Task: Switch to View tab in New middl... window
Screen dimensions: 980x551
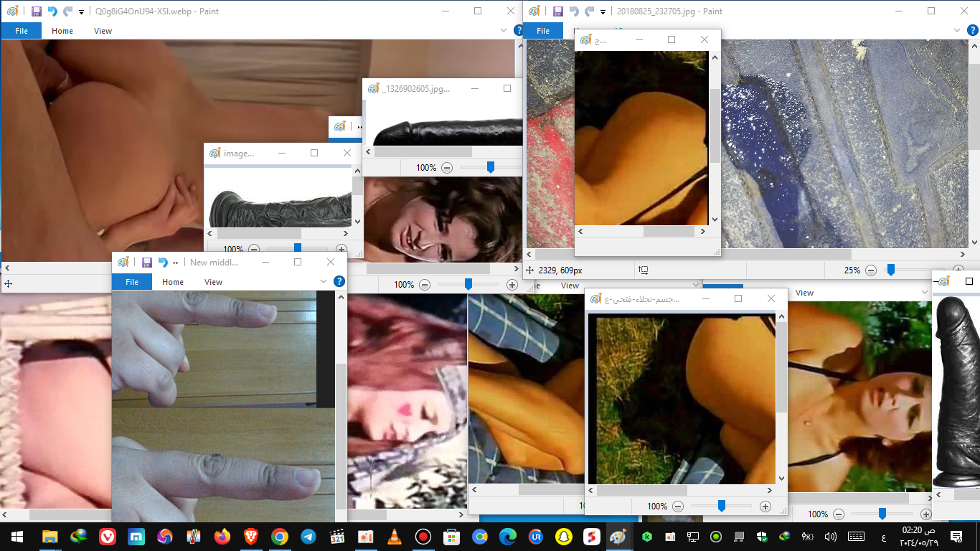Action: click(x=214, y=282)
